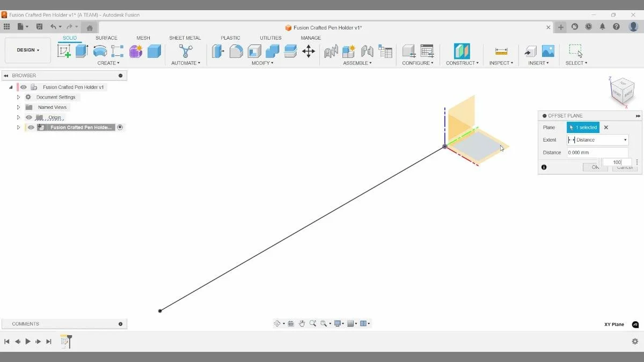Expand the Document Settings node
The height and width of the screenshot is (362, 644).
pos(18,97)
